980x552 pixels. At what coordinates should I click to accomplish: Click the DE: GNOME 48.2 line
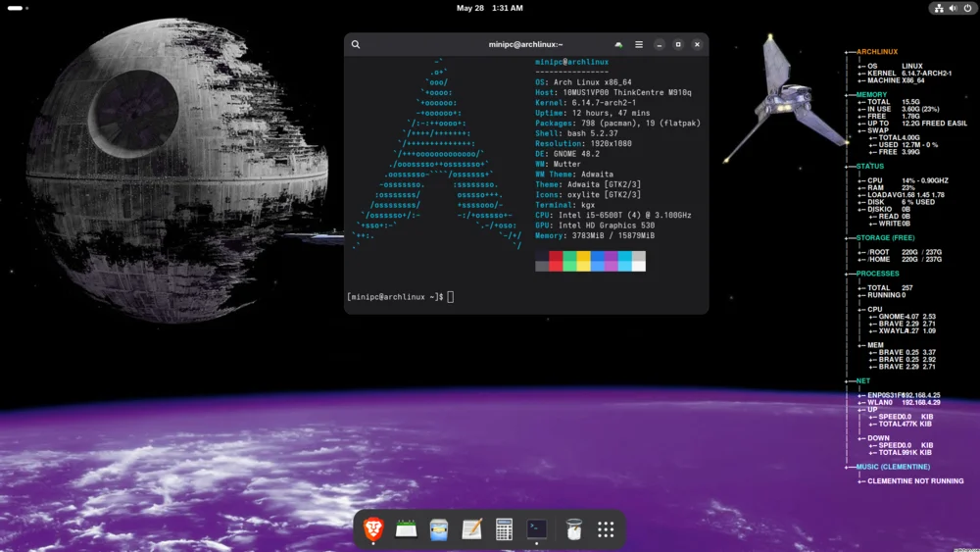click(566, 154)
